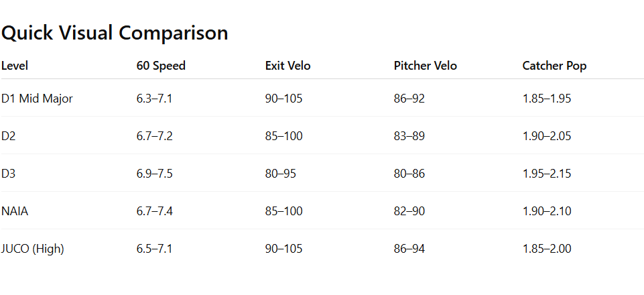Viewport: 644px width, 295px height.
Task: Click the D3 level cell
Action: pyautogui.click(x=9, y=174)
